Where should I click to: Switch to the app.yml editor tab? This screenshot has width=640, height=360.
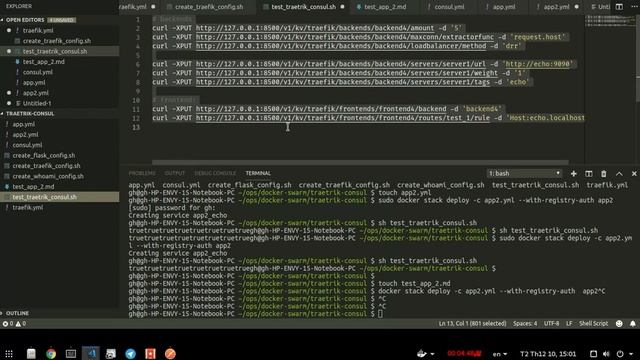click(x=503, y=7)
